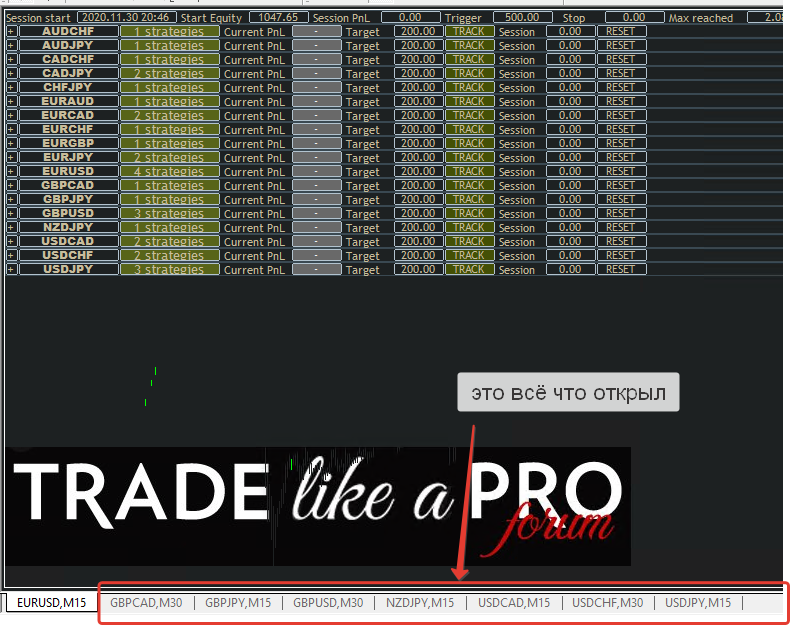Click the Session start date field
Screen dimensions: 790x625
pyautogui.click(x=126, y=18)
